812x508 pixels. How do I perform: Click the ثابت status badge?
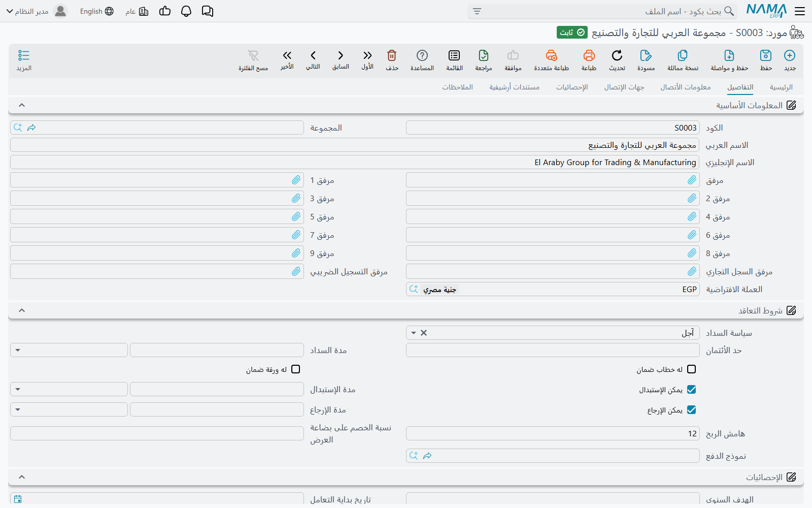[x=572, y=33]
